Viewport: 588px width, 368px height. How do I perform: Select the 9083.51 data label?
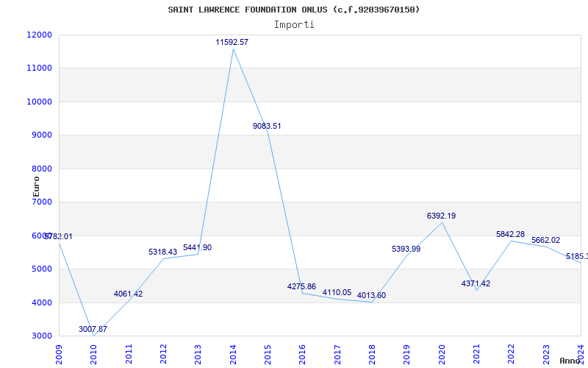click(x=267, y=126)
